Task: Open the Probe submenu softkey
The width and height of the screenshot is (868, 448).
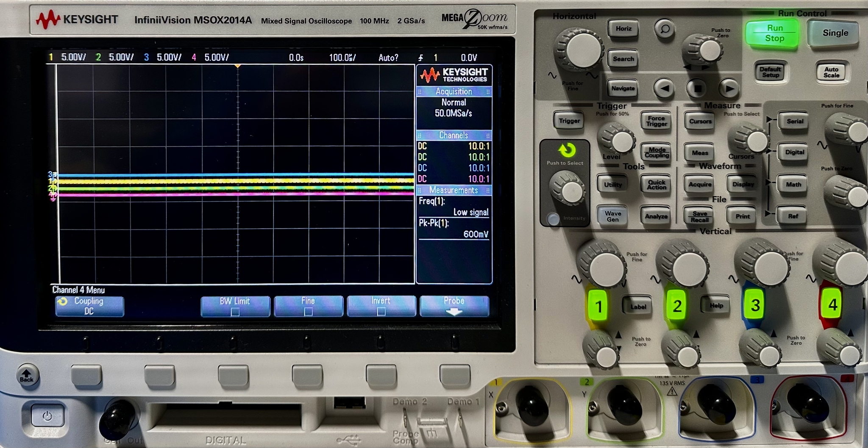Action: coord(454,306)
